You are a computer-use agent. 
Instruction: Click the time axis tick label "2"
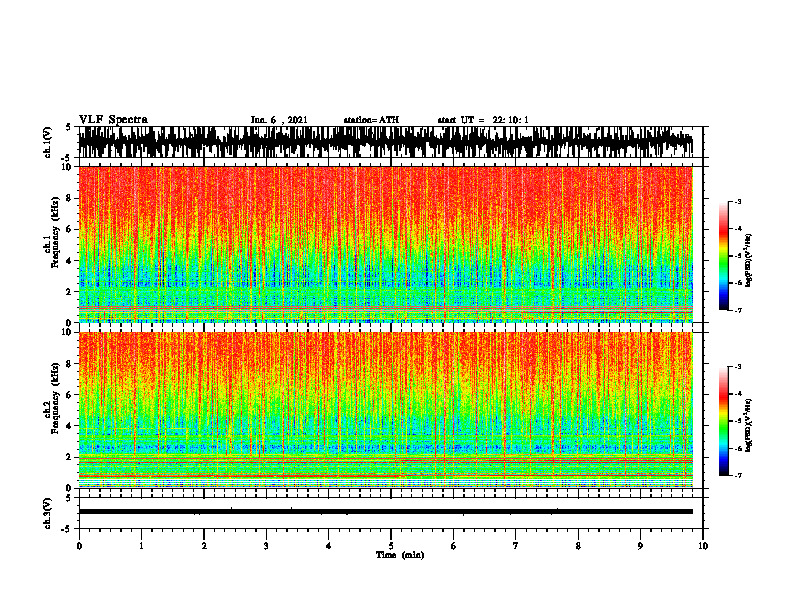tap(204, 546)
